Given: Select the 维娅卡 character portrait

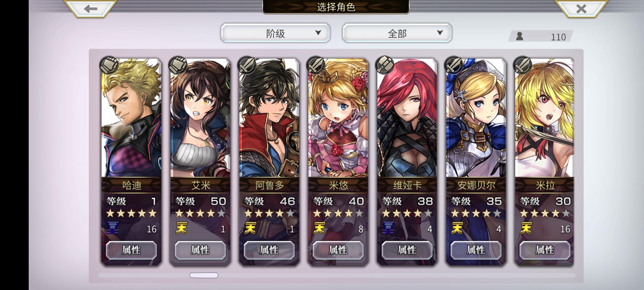Looking at the screenshot, I should click(407, 118).
